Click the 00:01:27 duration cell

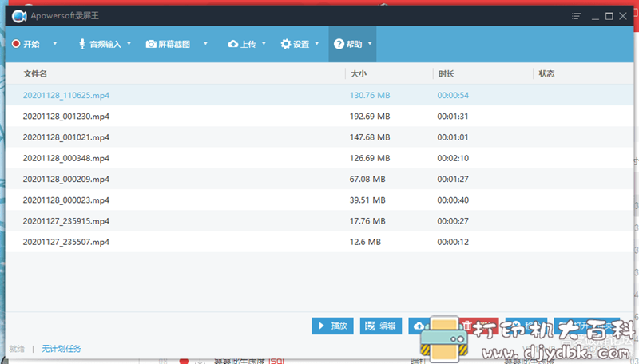(x=453, y=179)
